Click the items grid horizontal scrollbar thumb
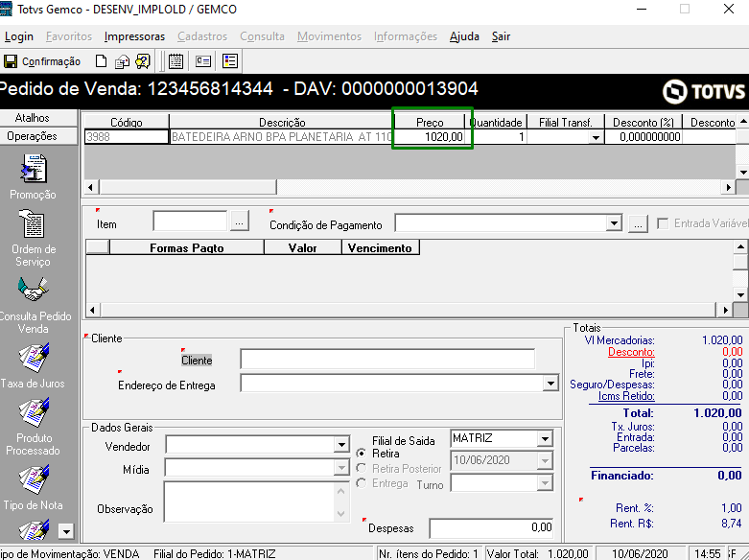The image size is (749, 560). (188, 187)
